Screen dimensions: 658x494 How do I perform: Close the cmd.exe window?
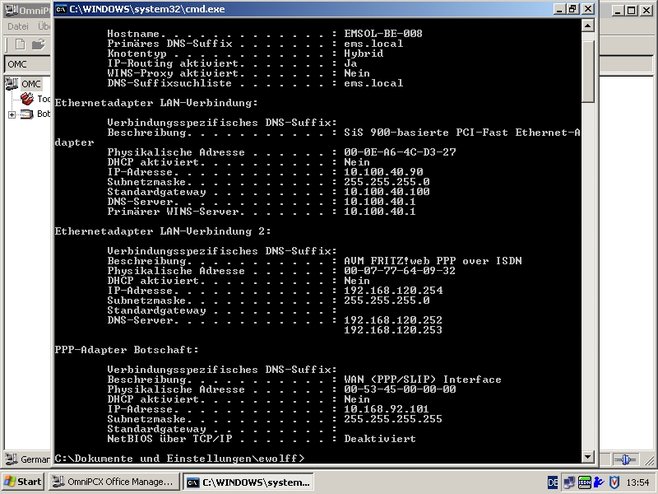coord(588,9)
